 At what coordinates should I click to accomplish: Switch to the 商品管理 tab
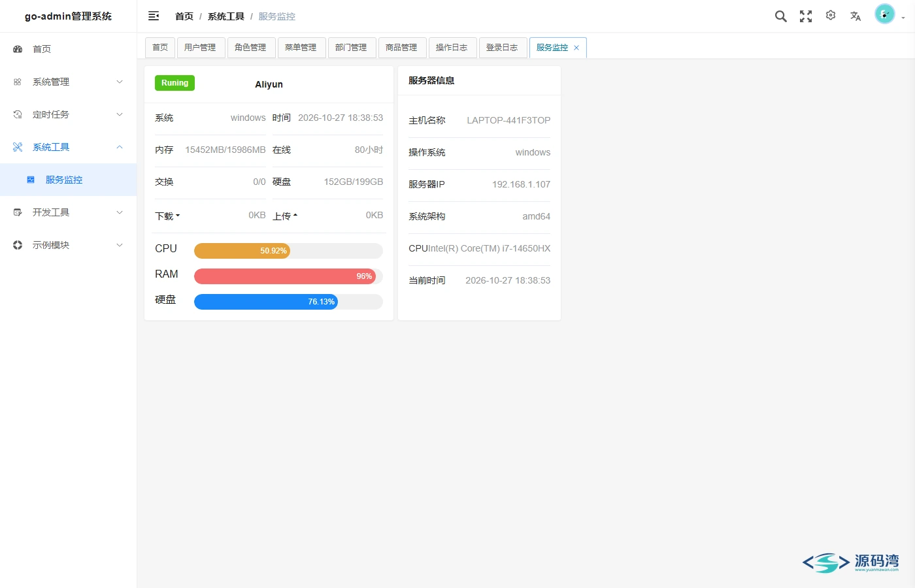click(x=401, y=48)
